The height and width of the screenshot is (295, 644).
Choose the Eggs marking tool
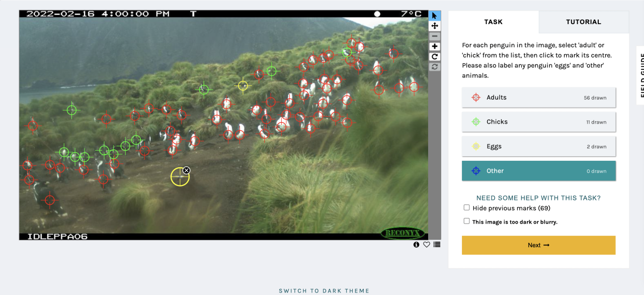539,146
